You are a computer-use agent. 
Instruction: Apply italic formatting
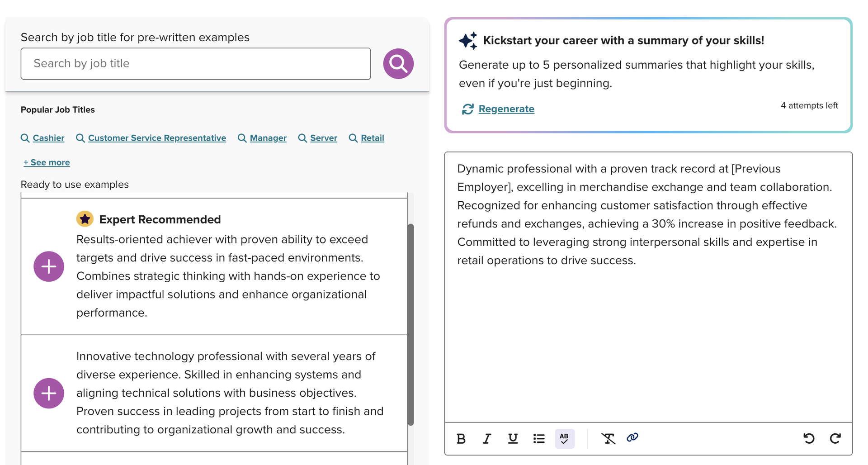[x=487, y=438]
